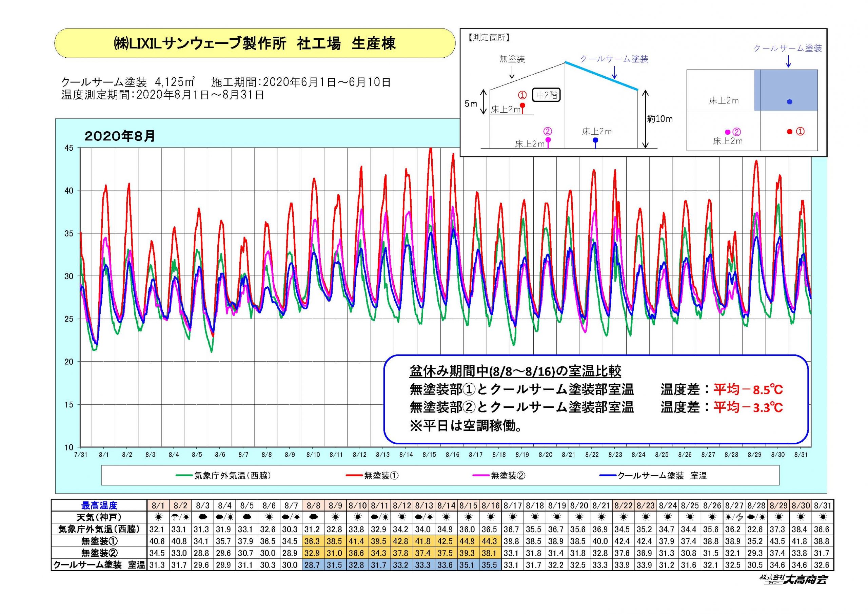The height and width of the screenshot is (614, 868).
Task: Click the 無塗装 label above the section diagram roof
Action: click(x=512, y=59)
